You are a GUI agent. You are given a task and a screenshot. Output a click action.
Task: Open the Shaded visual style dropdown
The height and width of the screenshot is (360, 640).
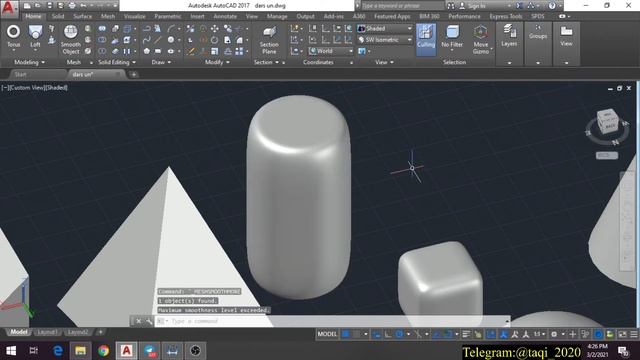click(x=384, y=29)
